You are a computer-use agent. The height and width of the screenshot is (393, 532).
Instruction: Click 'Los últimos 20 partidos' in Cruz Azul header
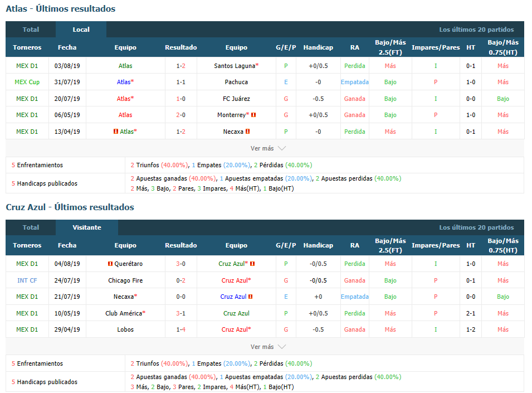476,227
